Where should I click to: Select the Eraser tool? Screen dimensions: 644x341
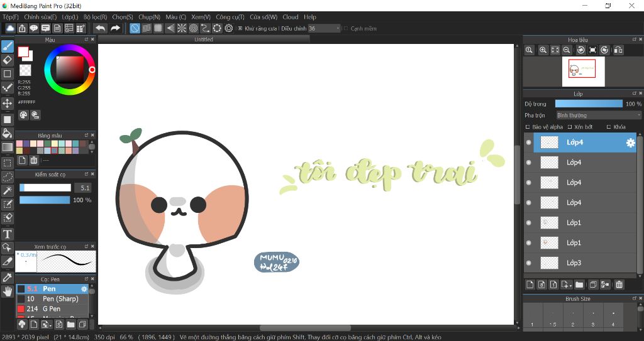(8, 60)
